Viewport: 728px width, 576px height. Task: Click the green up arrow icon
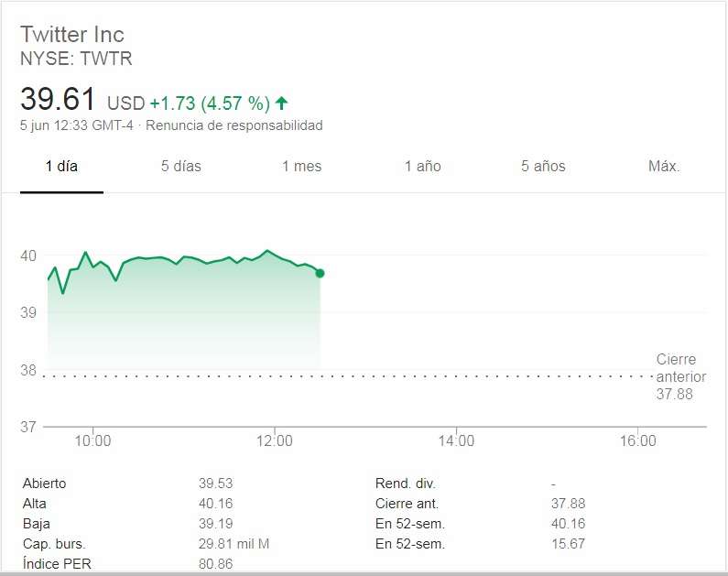click(281, 103)
